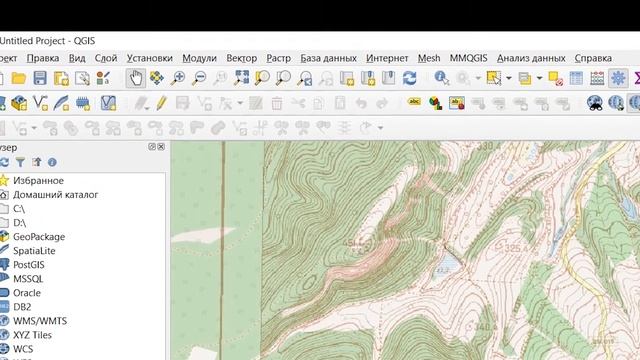This screenshot has height=360, width=640.
Task: Close the Browser panel
Action: pyautogui.click(x=161, y=147)
